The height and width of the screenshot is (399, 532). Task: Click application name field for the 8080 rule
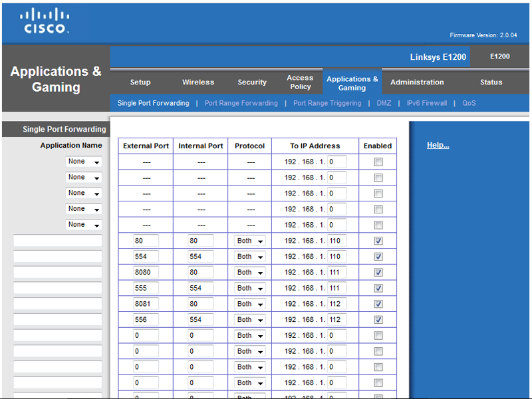coord(58,273)
